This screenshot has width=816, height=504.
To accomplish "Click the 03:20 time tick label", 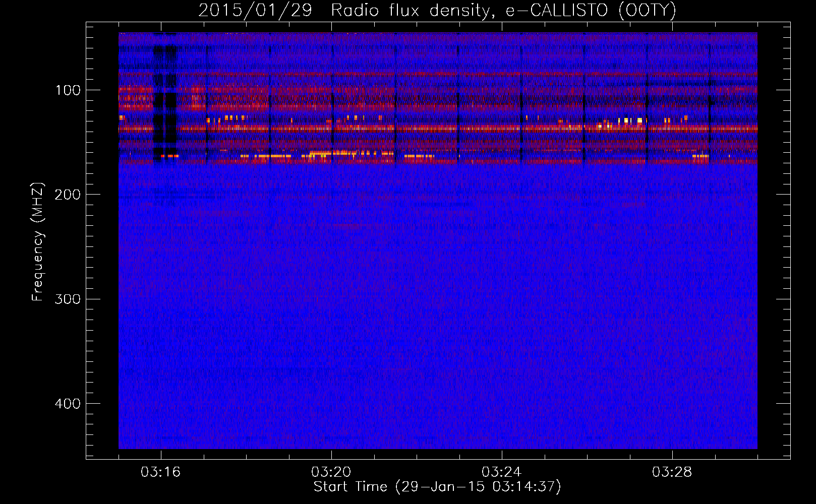I will point(331,472).
